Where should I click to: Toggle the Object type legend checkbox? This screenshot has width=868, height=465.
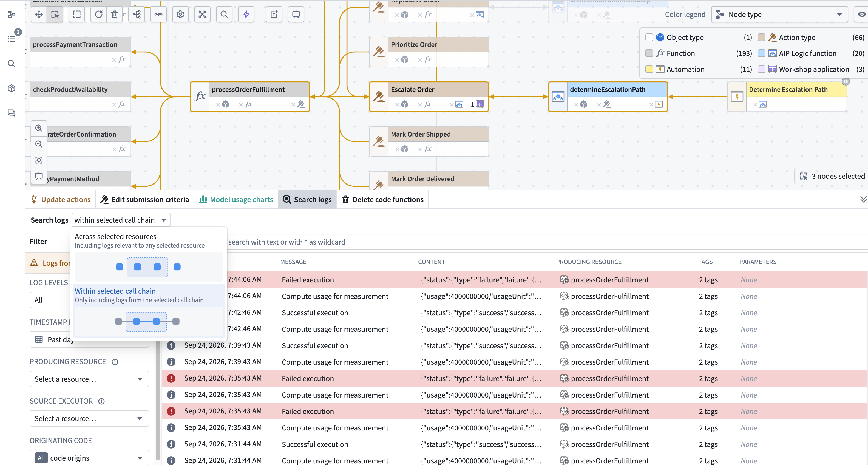click(649, 37)
